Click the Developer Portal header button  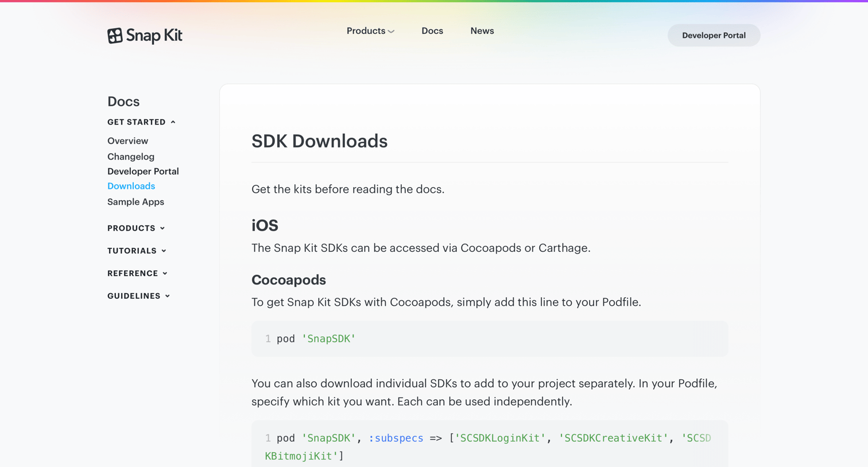click(x=714, y=36)
